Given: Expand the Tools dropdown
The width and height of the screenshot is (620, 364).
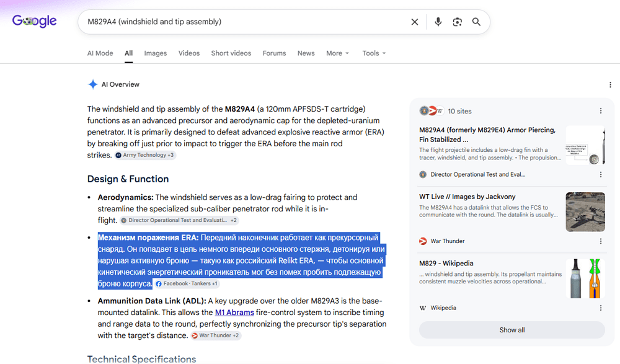Looking at the screenshot, I should (x=374, y=53).
